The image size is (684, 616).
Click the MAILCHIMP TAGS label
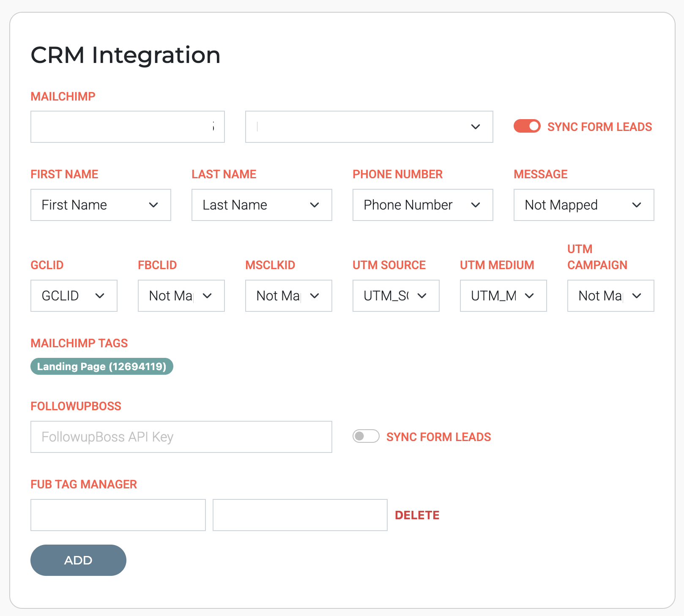pyautogui.click(x=79, y=343)
